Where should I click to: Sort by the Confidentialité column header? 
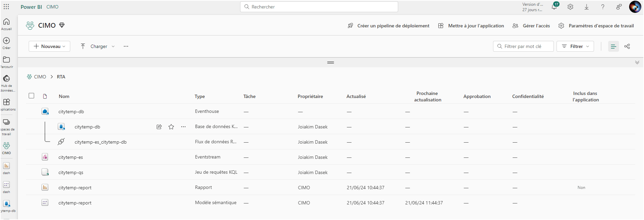[528, 96]
